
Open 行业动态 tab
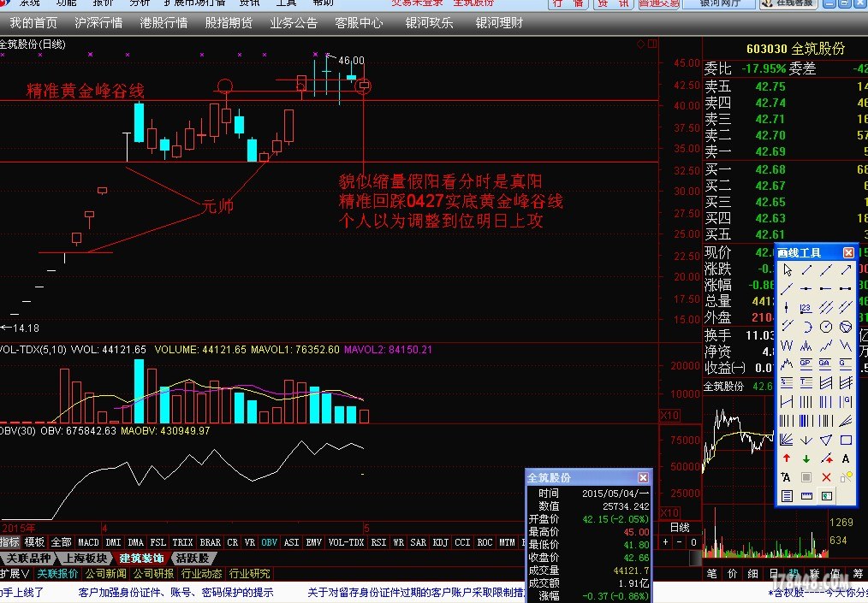[x=201, y=574]
